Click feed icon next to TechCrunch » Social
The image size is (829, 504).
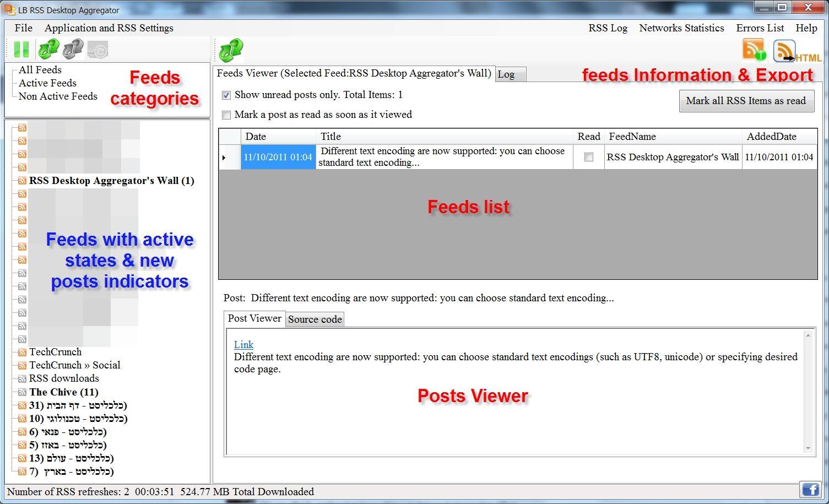click(x=22, y=365)
